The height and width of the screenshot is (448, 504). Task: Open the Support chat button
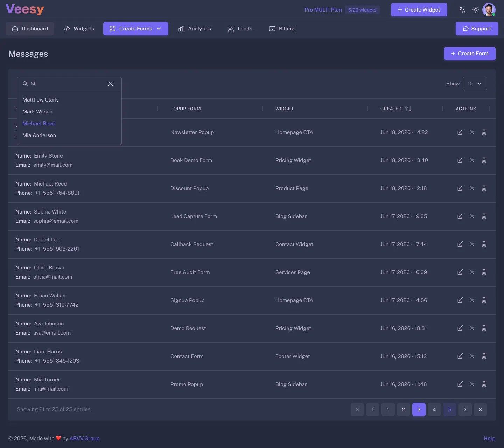[477, 29]
